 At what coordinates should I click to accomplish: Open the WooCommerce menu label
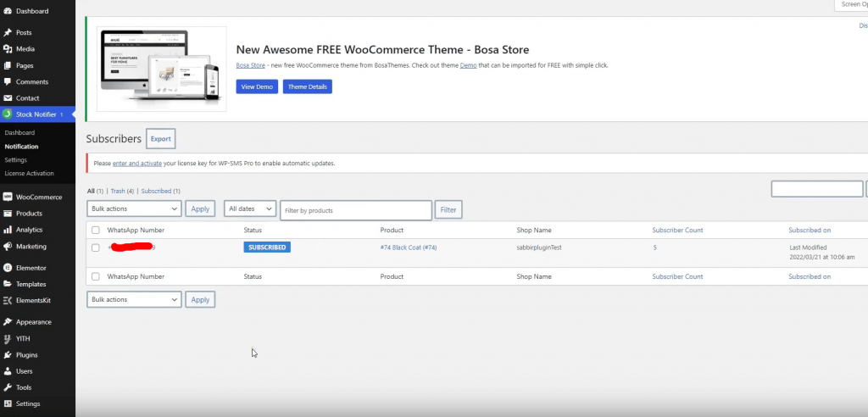point(39,197)
